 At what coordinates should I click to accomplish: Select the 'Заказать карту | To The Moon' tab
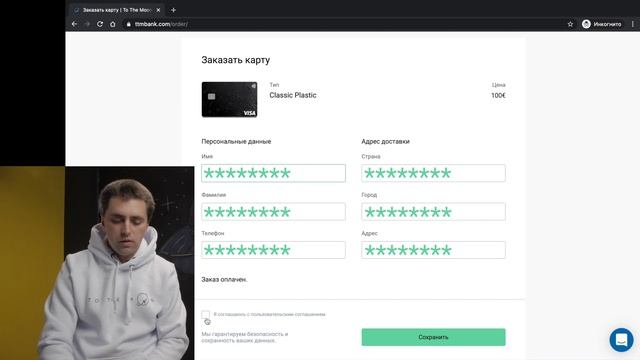point(116,10)
